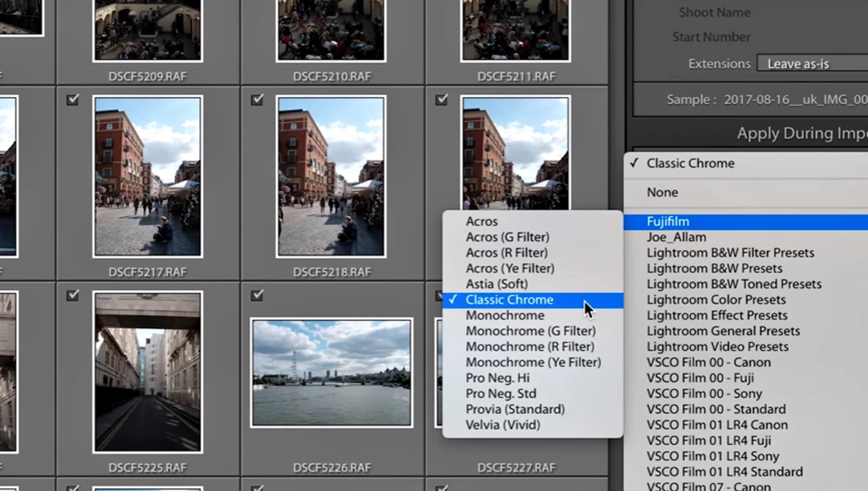The image size is (868, 491).
Task: Toggle checkbox above the building photo beside DSCF5218
Action: point(441,100)
